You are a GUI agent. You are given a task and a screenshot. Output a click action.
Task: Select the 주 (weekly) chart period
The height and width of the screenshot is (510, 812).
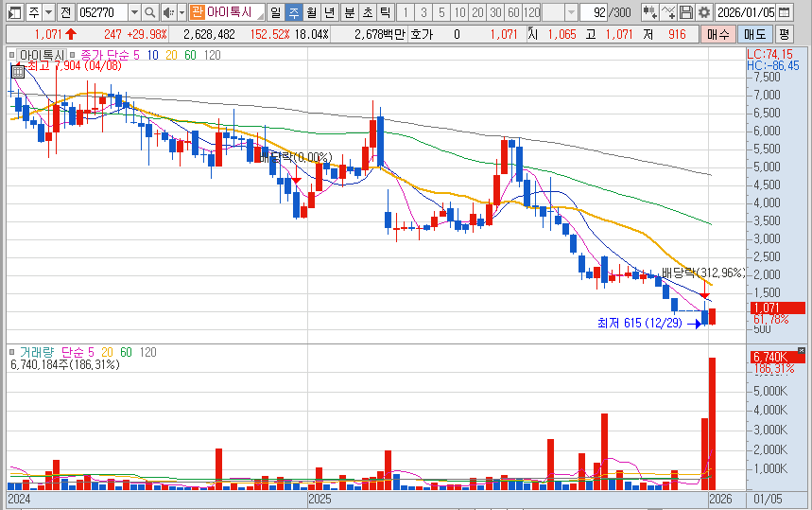pos(294,12)
